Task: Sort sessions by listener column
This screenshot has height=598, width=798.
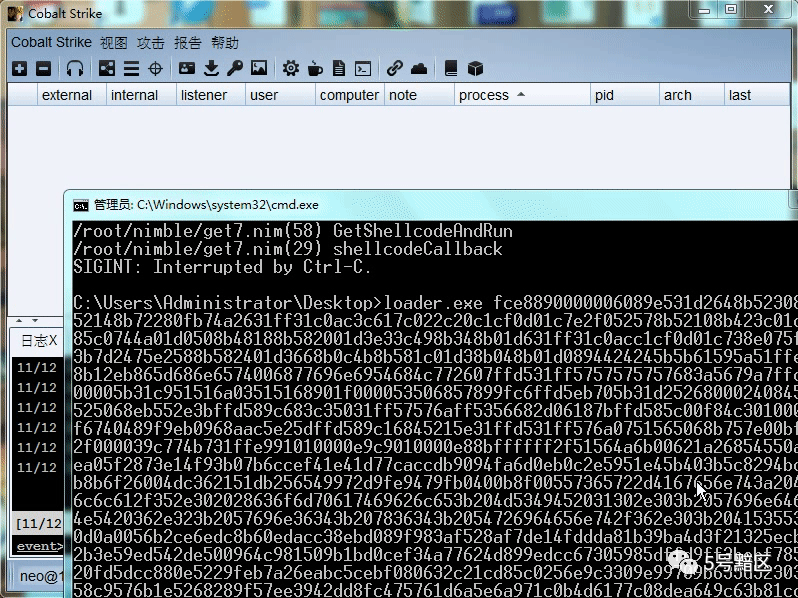Action: point(211,95)
